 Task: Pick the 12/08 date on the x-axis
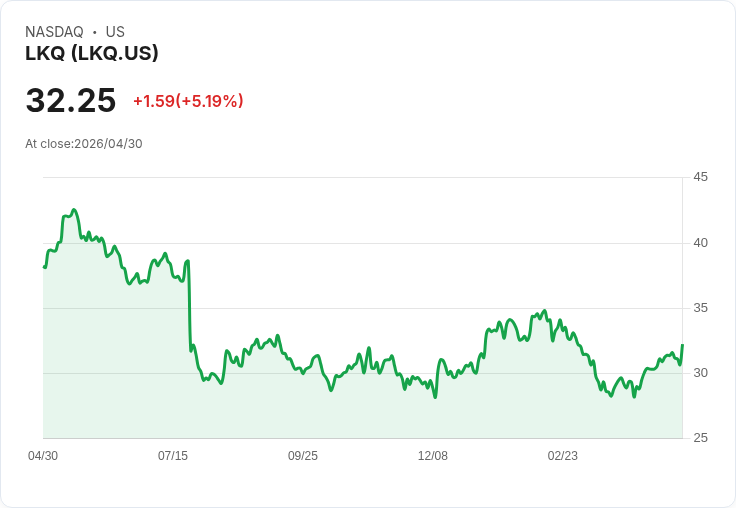coord(433,456)
